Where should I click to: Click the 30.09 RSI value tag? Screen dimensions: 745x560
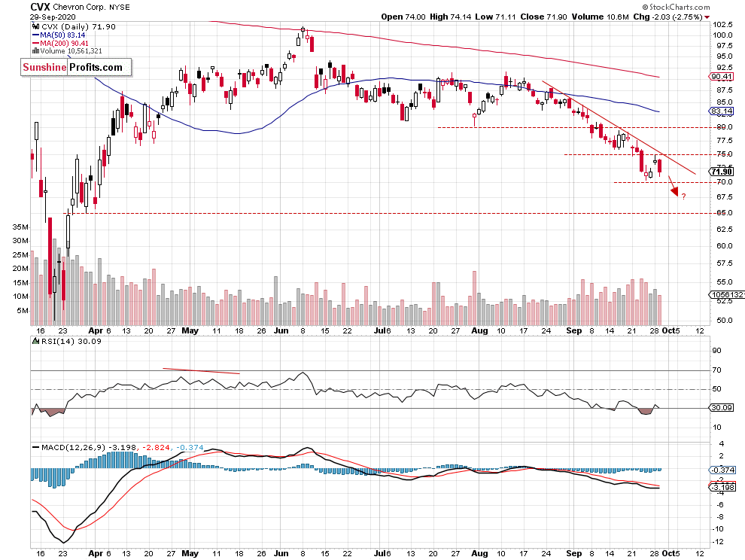(x=721, y=408)
